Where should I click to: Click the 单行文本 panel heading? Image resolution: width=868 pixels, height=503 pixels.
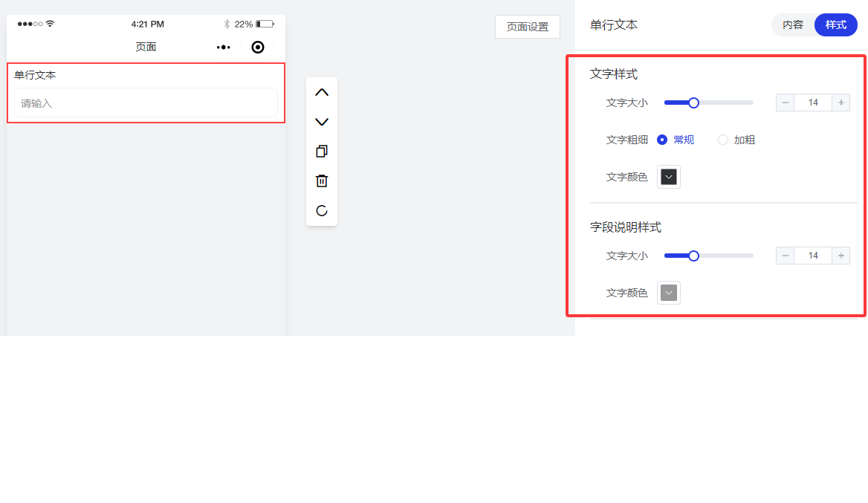(614, 25)
